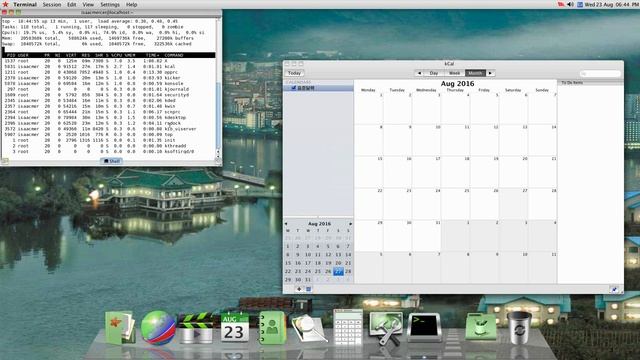The height and width of the screenshot is (360, 640).
Task: Click the Aug 31 cell in the month grid
Action: coord(427,236)
